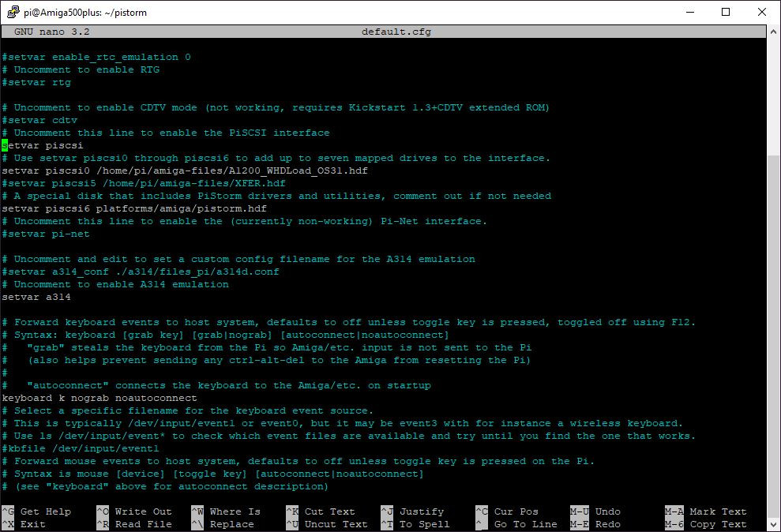Image resolution: width=781 pixels, height=532 pixels.
Task: Click the 'Uncomment to enable CDTV mode' comment
Action: tap(276, 107)
